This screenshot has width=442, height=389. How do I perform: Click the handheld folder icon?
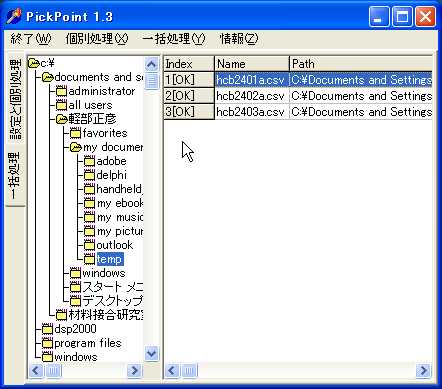(89, 189)
